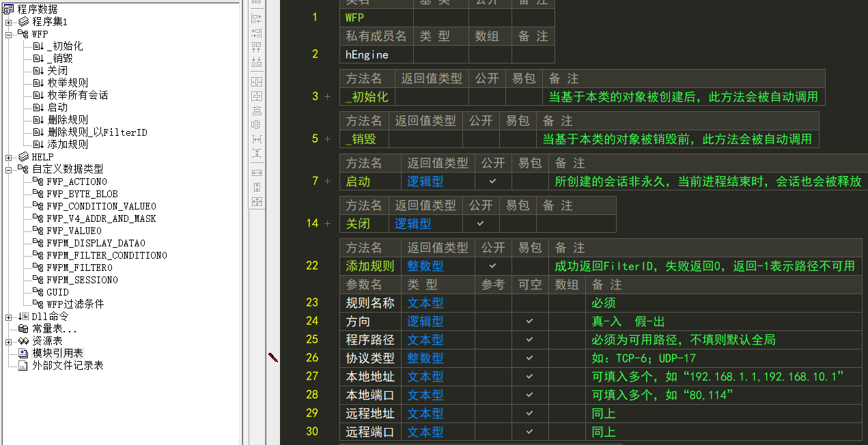Click the make-same-width toolbar icon

[257, 173]
